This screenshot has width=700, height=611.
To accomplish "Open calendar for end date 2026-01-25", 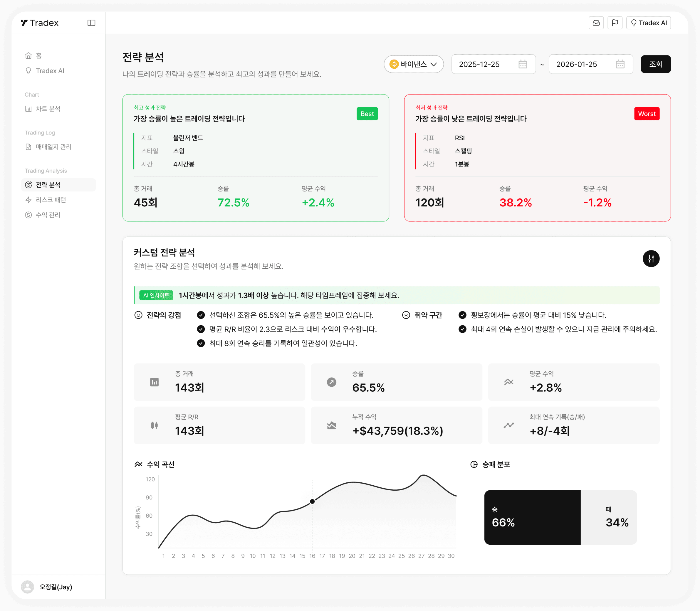I will tap(620, 64).
